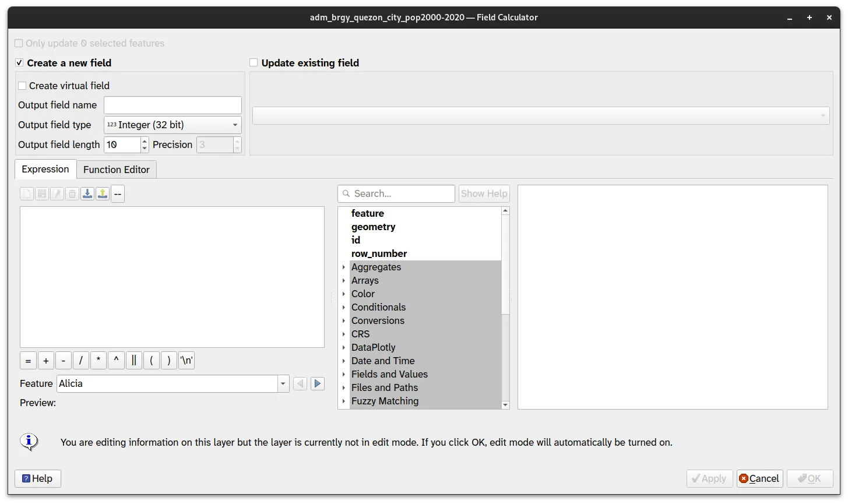848x504 pixels.
Task: Increase Output field length with the stepper
Action: click(144, 141)
